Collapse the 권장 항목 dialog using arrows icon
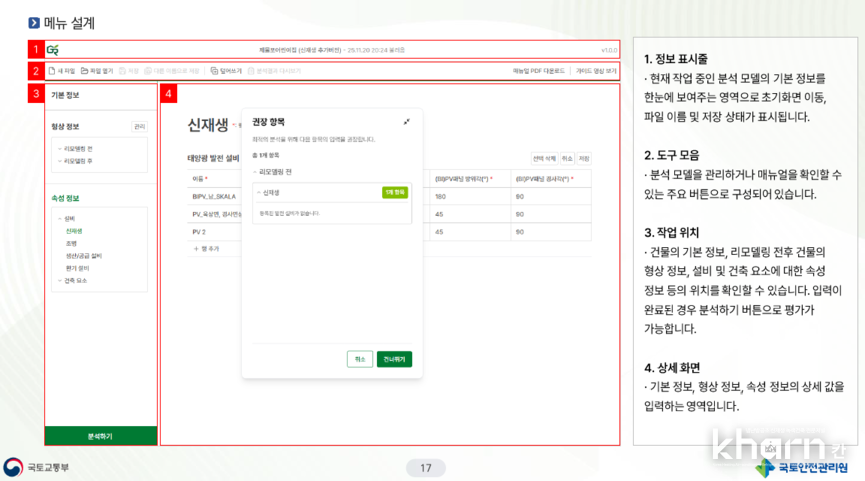The image size is (865, 481). click(x=407, y=121)
